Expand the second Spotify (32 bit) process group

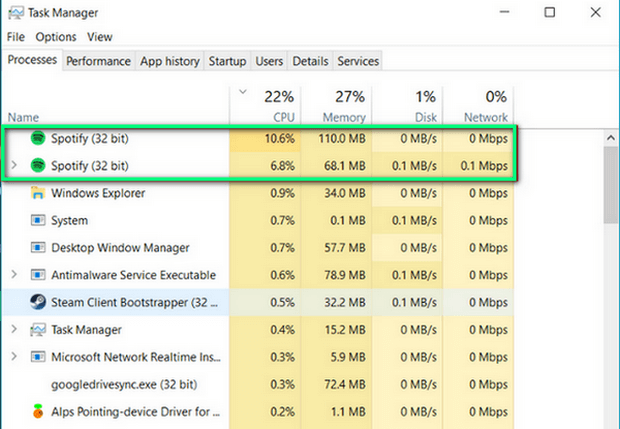pyautogui.click(x=13, y=165)
